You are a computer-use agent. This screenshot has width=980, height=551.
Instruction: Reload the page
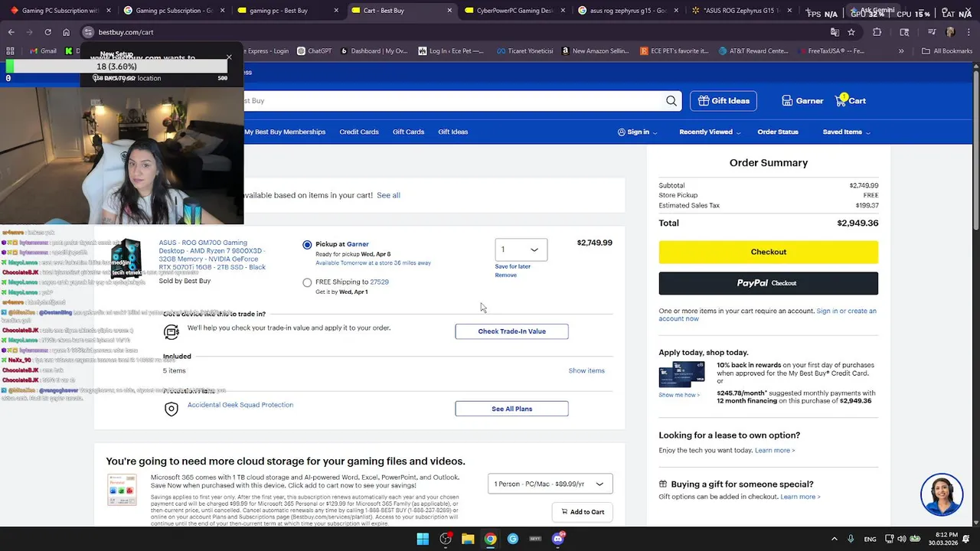(47, 32)
